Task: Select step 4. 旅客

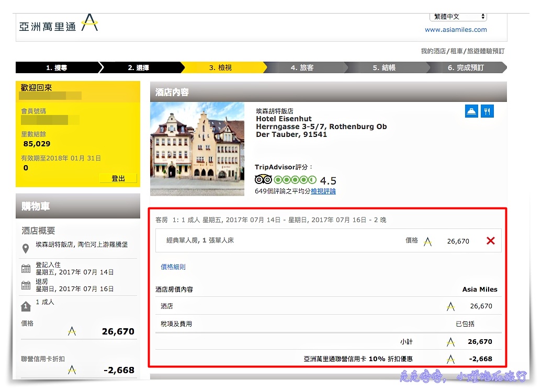Action: 302,68
